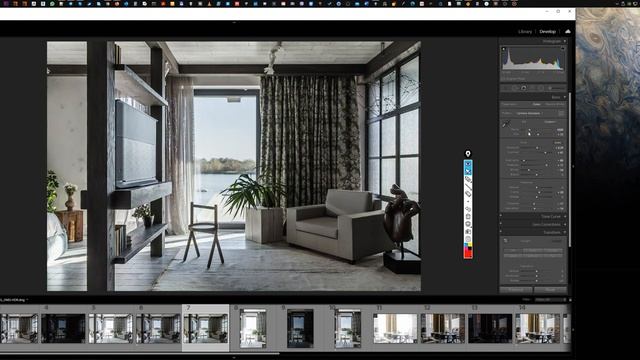Open the profile browser grid icon
Screen dimensions: 640x360
point(561,113)
